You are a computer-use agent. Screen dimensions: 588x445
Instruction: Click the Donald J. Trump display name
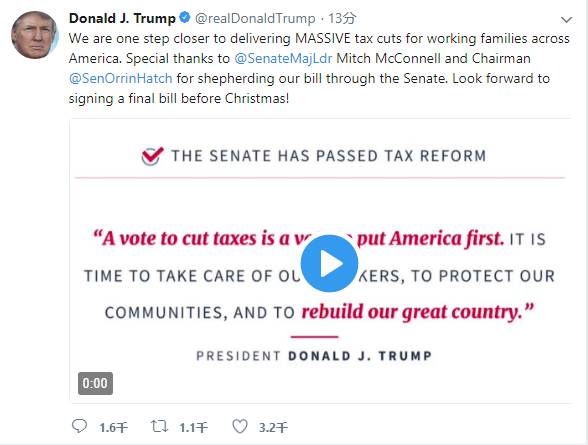[x=122, y=18]
